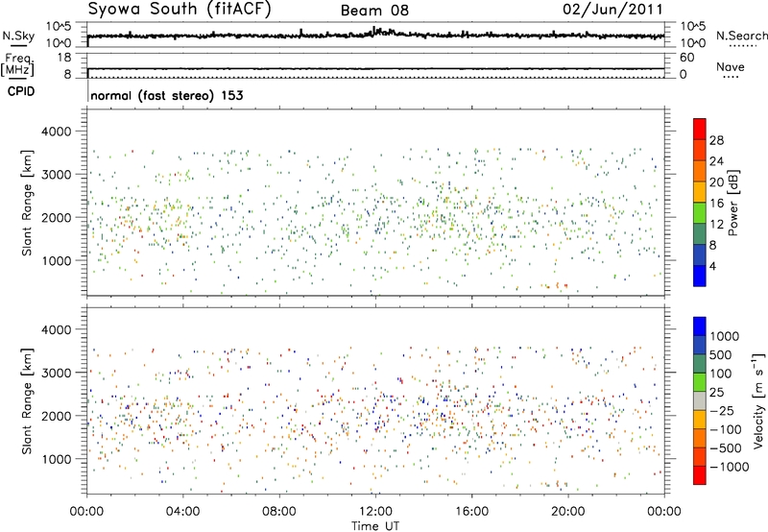This screenshot has height=532, width=768.
Task: Pick the gray -25 to 25 velocity segment
Action: [700, 401]
